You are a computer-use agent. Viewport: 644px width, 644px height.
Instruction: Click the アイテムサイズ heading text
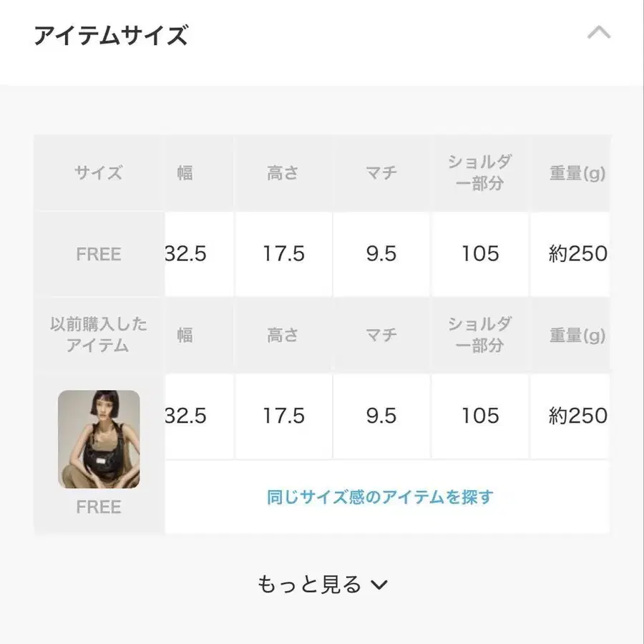(x=111, y=34)
